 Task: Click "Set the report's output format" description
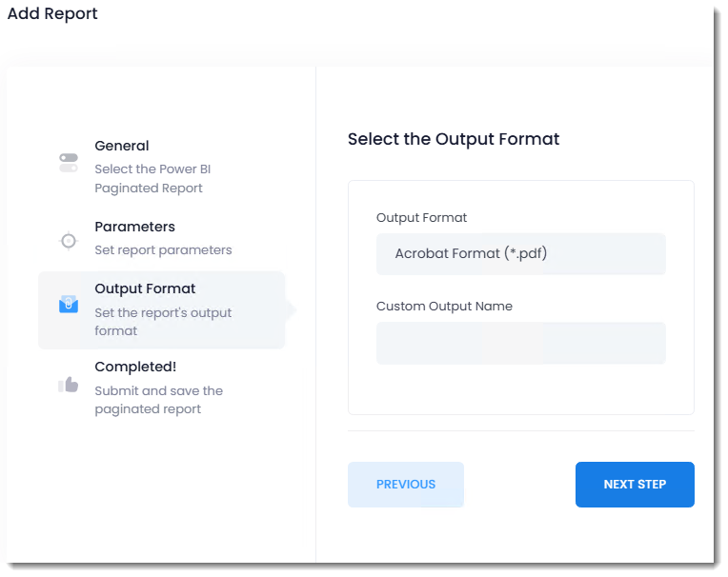point(163,322)
